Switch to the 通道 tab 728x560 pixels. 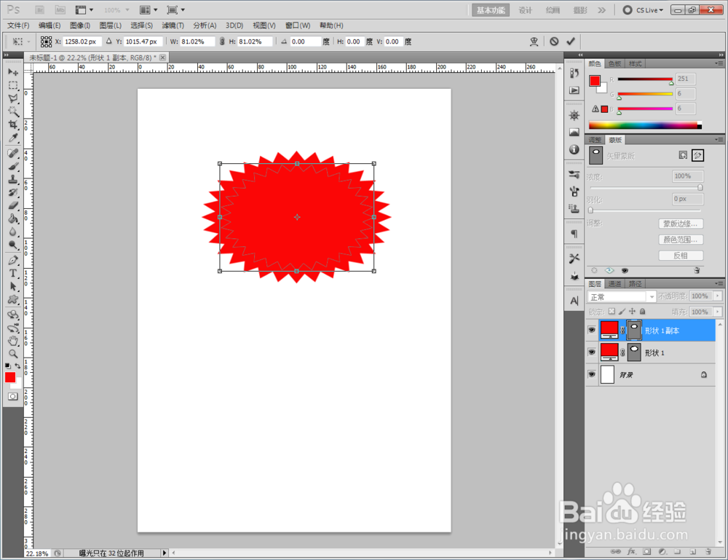614,284
